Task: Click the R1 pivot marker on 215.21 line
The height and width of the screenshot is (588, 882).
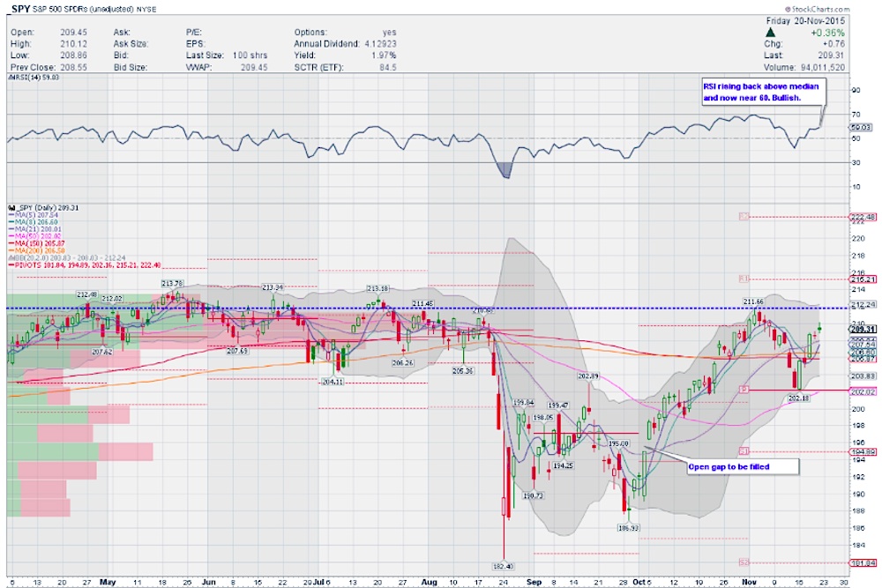Action: click(744, 279)
